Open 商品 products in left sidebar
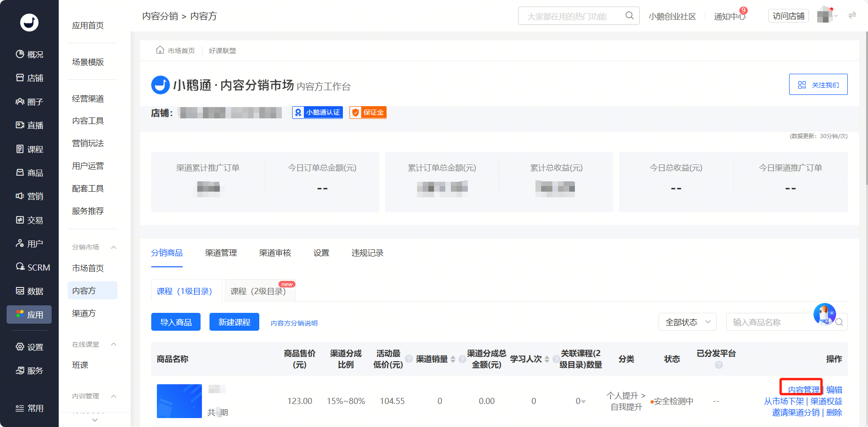868x427 pixels. click(29, 173)
